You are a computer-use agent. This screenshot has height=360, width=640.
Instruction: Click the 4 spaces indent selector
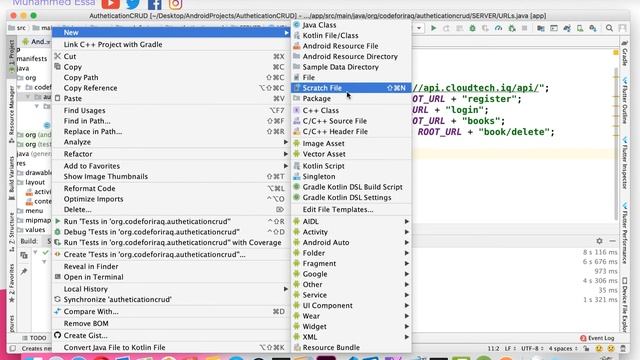[563, 348]
